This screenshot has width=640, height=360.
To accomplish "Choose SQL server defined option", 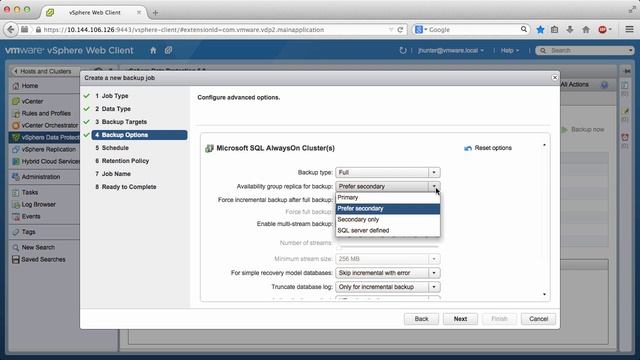I will pyautogui.click(x=388, y=231).
